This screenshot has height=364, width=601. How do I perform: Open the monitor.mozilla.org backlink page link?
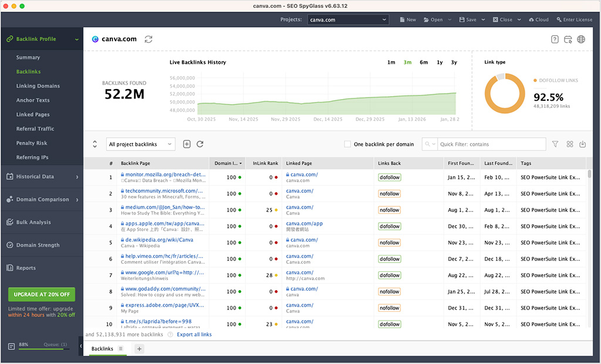tap(165, 175)
